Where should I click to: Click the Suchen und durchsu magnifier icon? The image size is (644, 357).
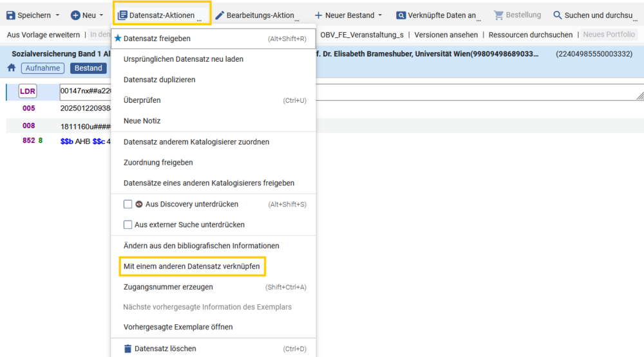(x=557, y=15)
